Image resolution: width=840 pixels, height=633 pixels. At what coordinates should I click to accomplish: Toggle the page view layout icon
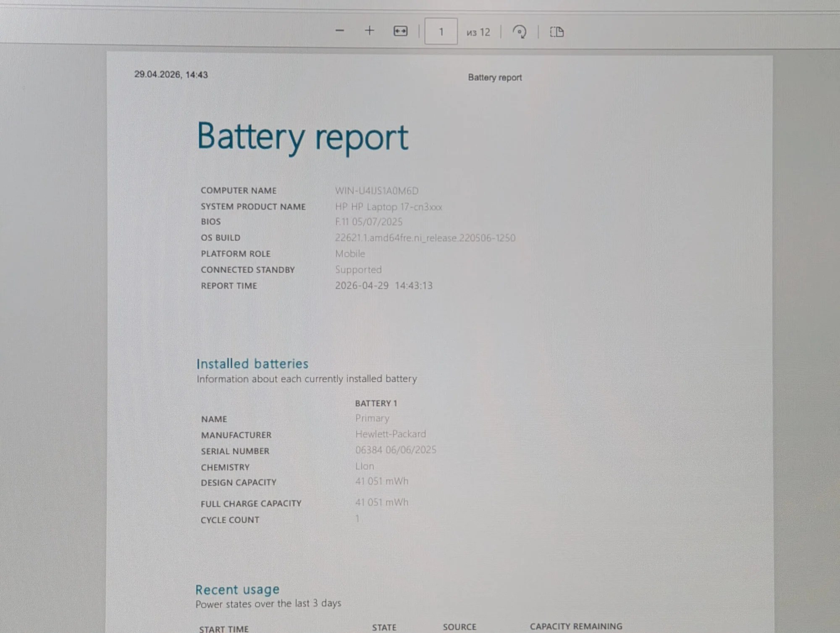click(x=557, y=32)
